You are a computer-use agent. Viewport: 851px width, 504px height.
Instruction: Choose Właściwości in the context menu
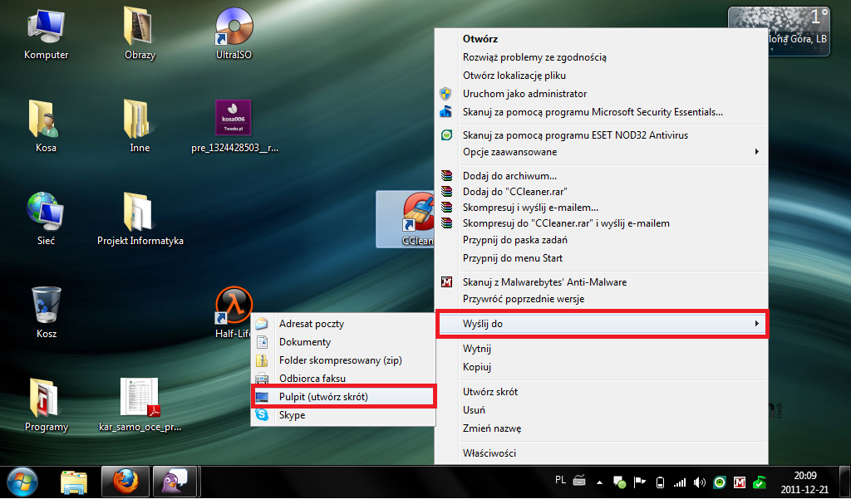click(x=602, y=453)
